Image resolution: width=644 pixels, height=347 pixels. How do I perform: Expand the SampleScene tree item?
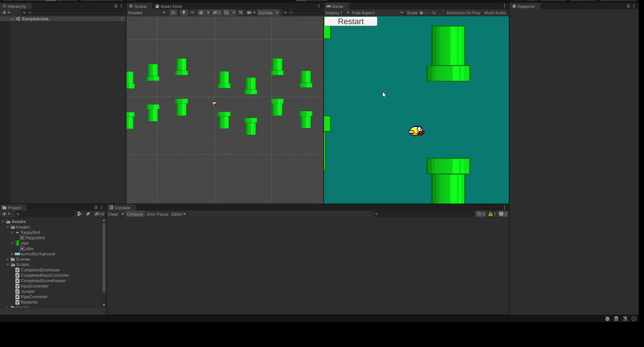(13, 19)
